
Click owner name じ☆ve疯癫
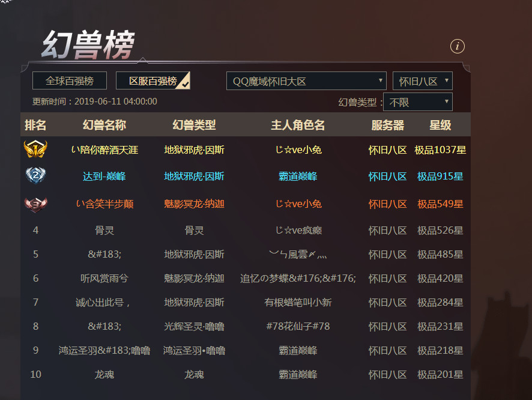click(298, 231)
